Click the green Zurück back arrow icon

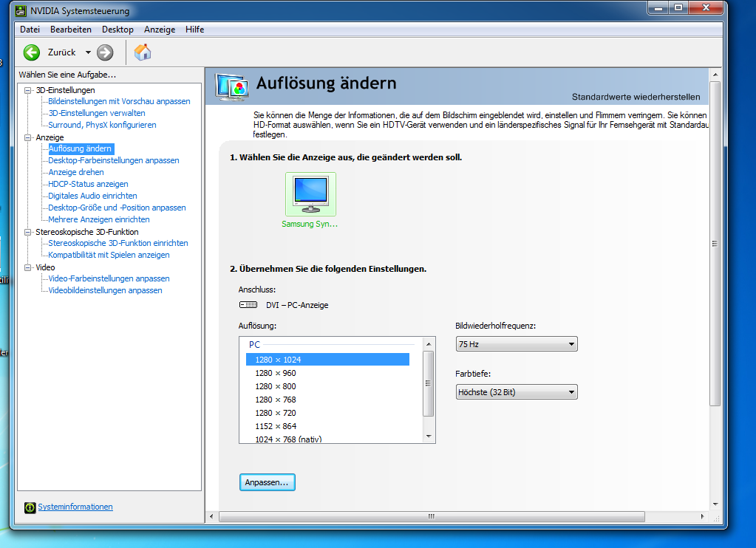click(32, 52)
